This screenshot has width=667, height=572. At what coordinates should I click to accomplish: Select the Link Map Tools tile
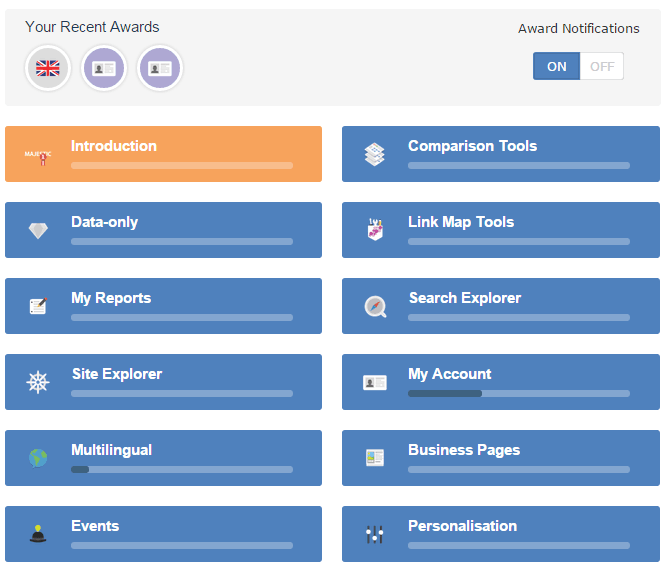(x=500, y=230)
